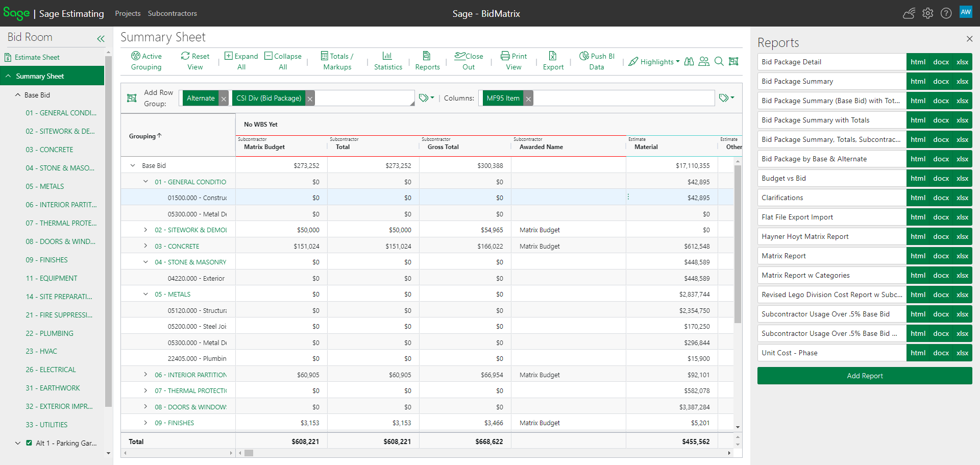
Task: Click the magnifier search icon
Action: (x=719, y=61)
